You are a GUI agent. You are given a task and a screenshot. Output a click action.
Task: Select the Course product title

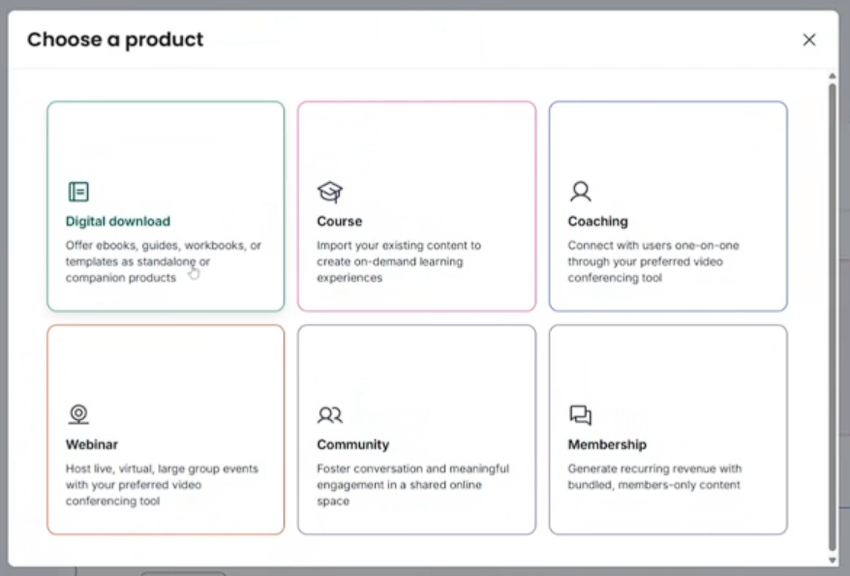[x=339, y=221]
